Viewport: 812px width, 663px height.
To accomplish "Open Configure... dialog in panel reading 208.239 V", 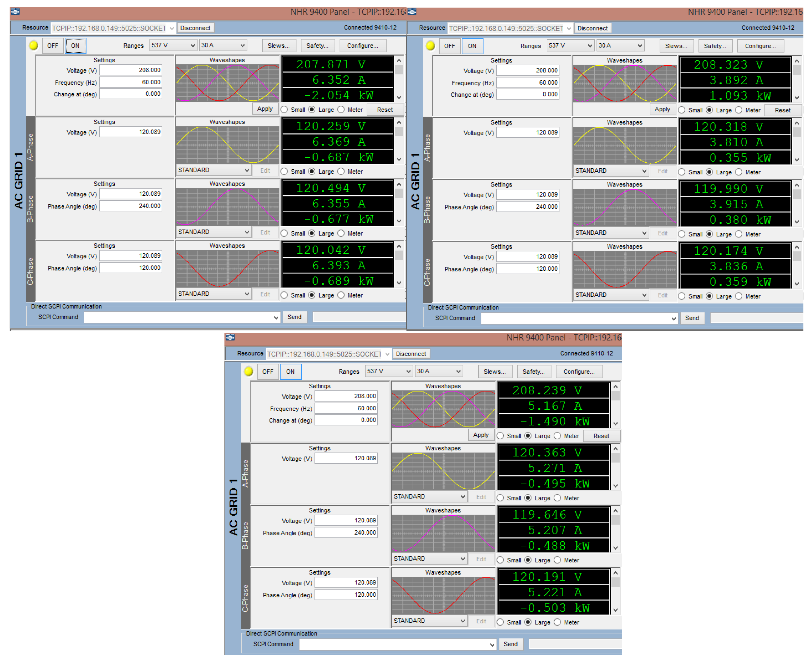I will pyautogui.click(x=579, y=372).
